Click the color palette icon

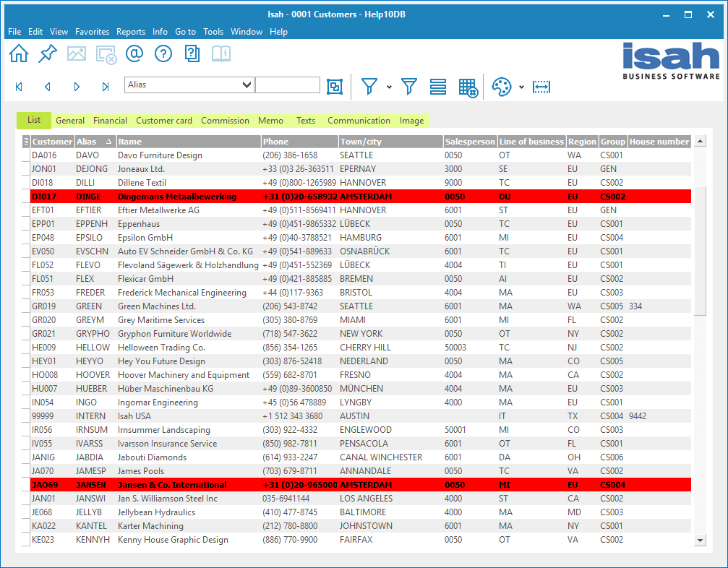coord(502,86)
